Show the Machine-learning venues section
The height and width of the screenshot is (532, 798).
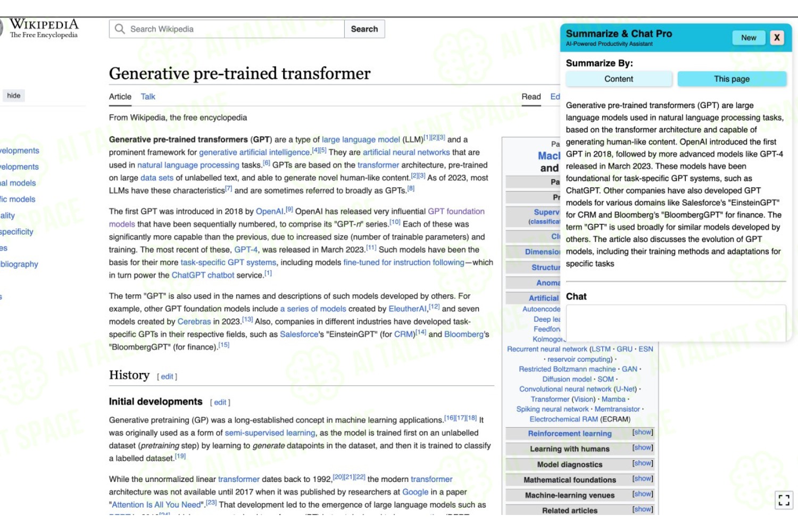tap(643, 494)
